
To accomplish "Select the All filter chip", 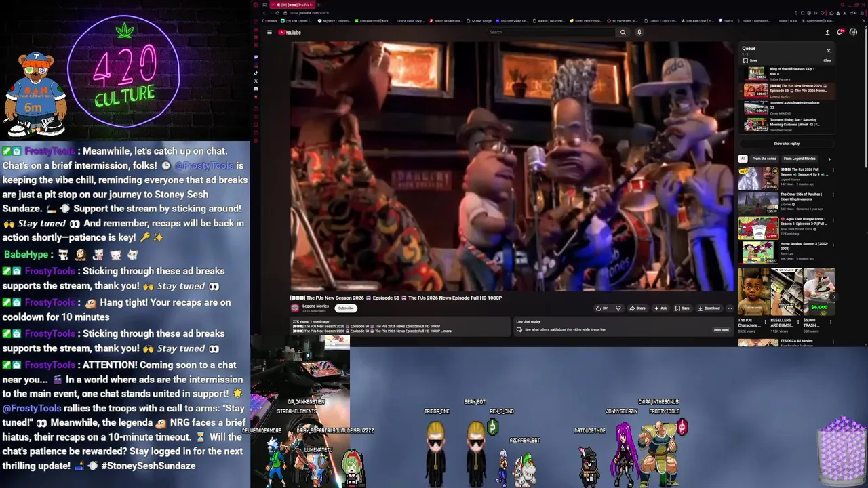I will (743, 159).
